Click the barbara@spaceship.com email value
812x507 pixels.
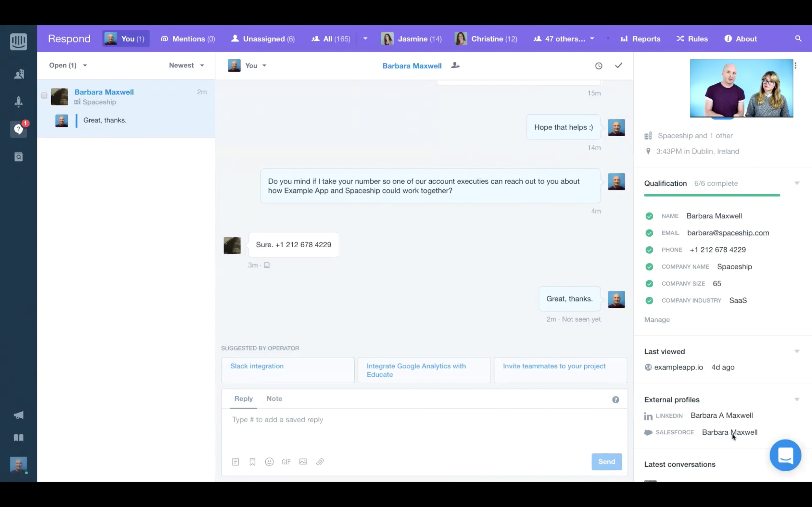[x=728, y=233]
